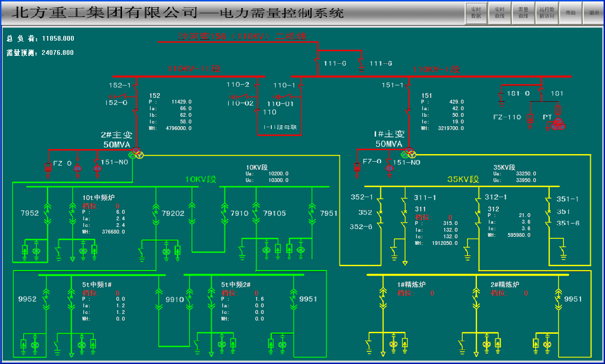Select the 110-2 disconnector switch
Screen dimensions: 605x364
(256, 87)
